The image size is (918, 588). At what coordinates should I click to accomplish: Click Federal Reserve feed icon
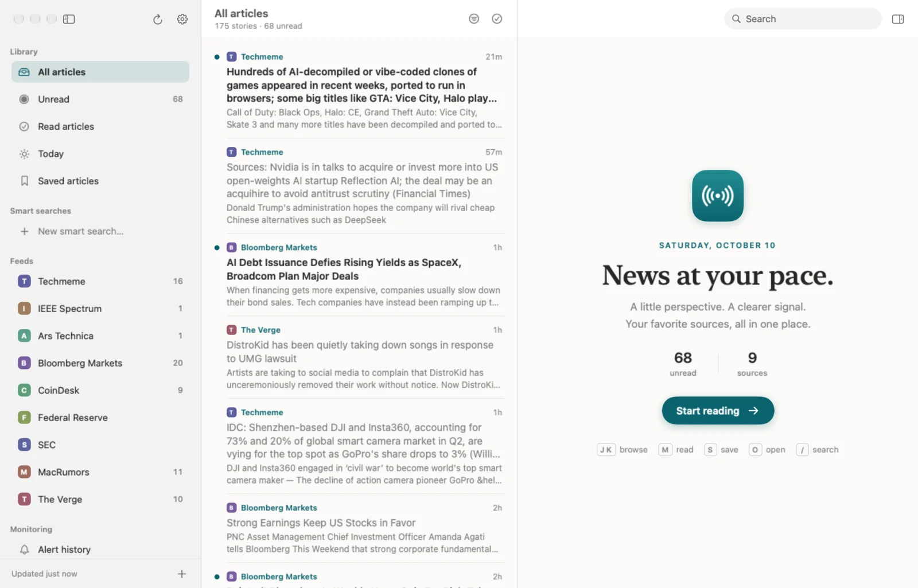tap(24, 418)
